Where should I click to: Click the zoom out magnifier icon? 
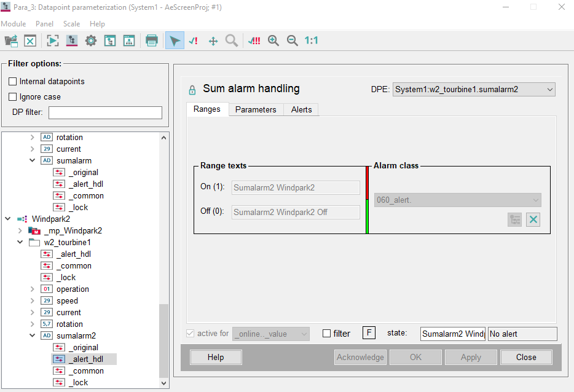pos(293,41)
